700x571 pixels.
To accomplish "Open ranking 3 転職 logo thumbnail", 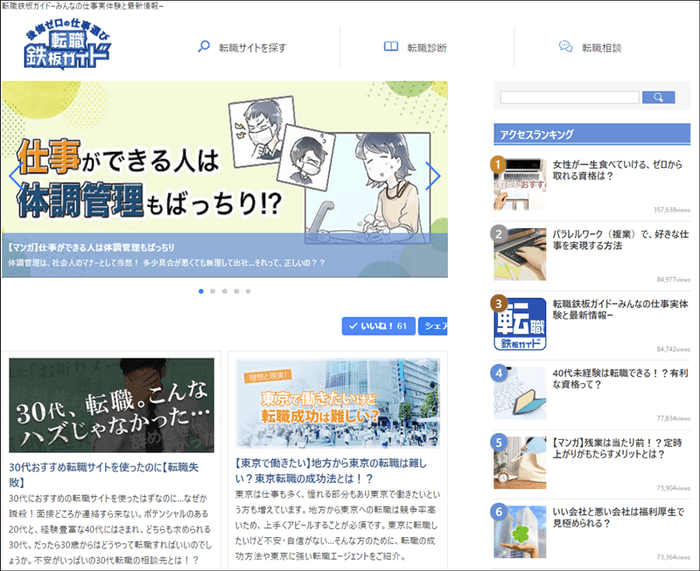I will [x=520, y=324].
